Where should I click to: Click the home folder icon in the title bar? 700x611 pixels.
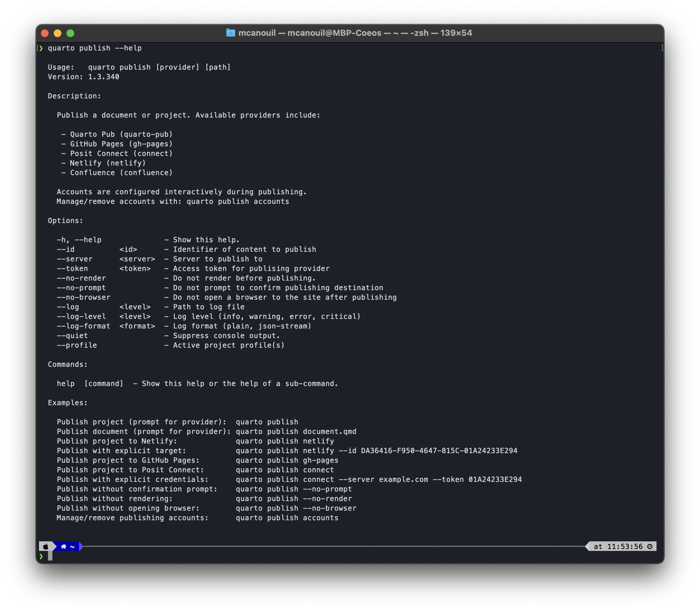click(230, 33)
